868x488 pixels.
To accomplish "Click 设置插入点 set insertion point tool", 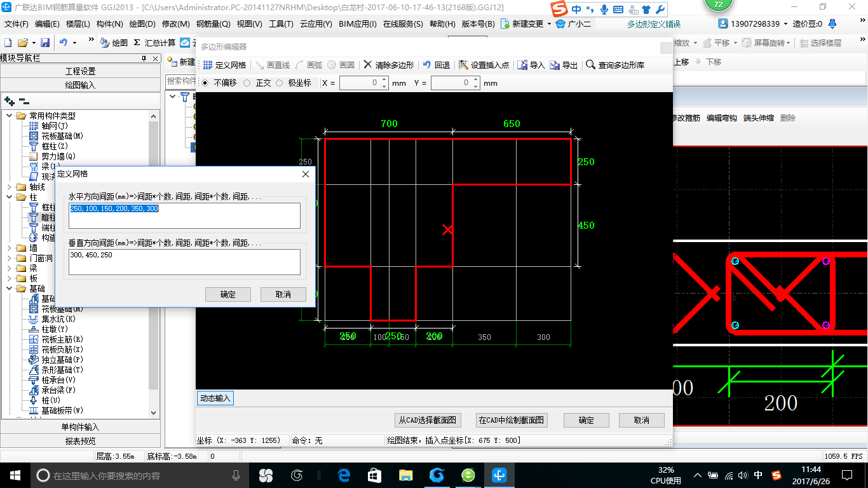I will 484,65.
